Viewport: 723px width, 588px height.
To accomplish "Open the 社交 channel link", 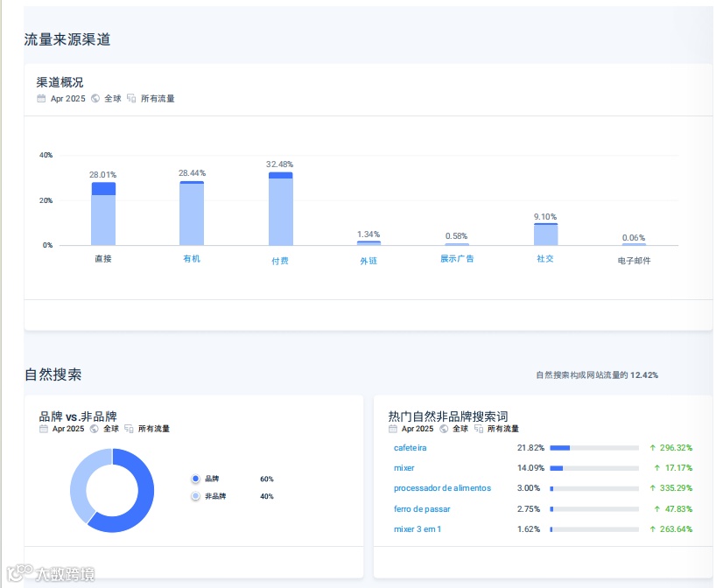I will pos(545,258).
